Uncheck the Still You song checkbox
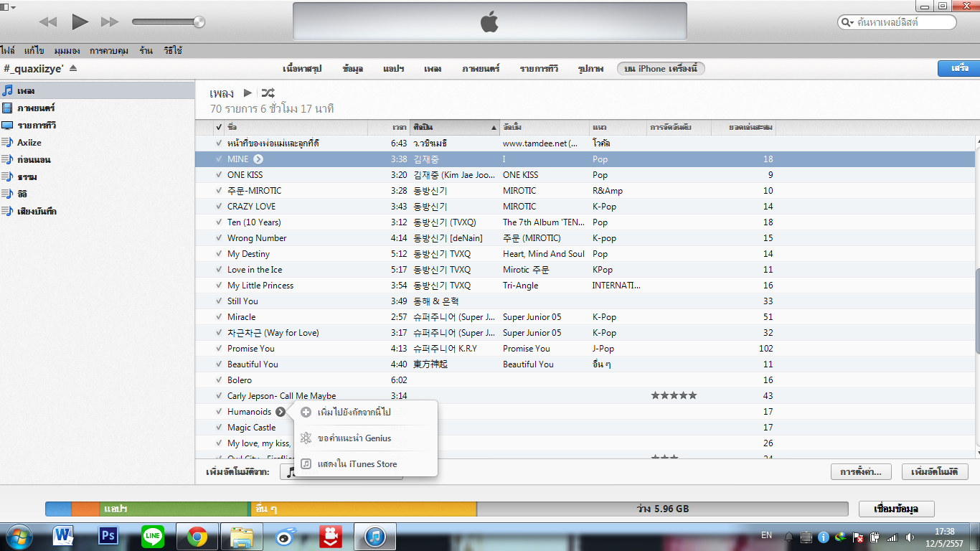This screenshot has width=980, height=551. tap(219, 301)
